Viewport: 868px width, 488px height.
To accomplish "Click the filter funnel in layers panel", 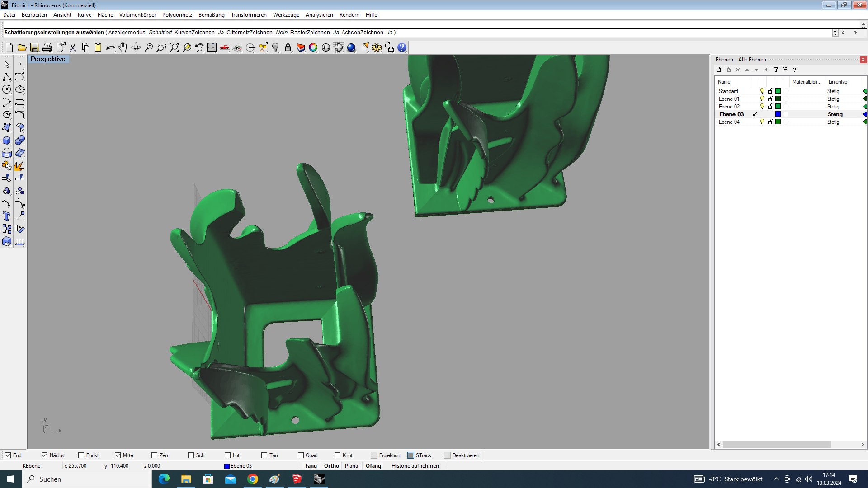I will pyautogui.click(x=776, y=70).
